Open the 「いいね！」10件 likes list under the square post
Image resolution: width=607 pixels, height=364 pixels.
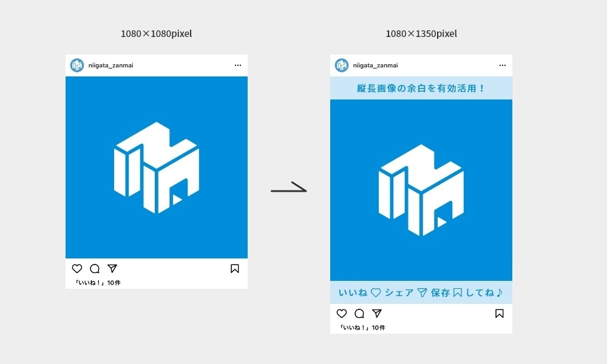[x=97, y=283]
